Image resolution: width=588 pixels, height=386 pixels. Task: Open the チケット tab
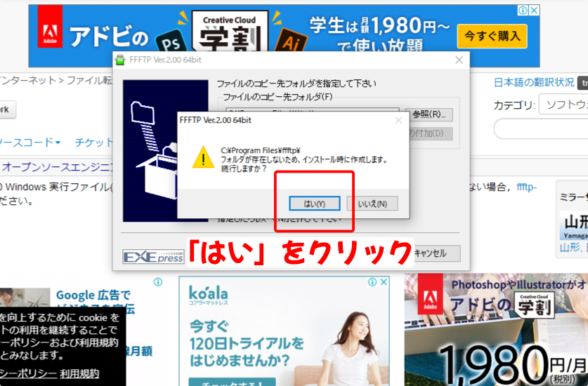93,142
